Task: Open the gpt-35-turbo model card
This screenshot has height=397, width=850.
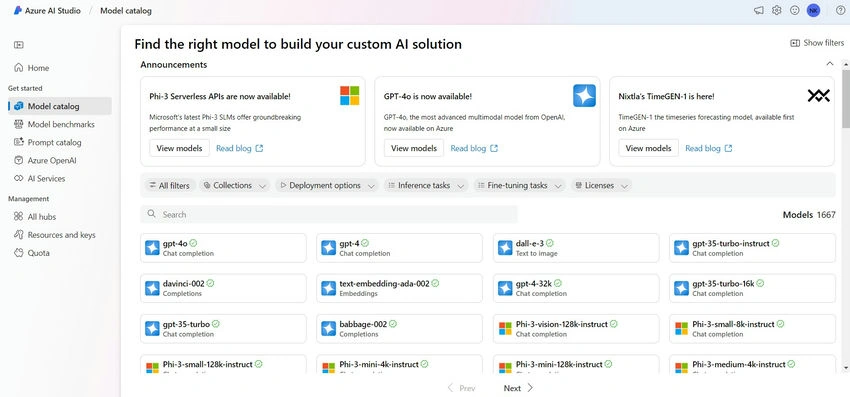Action: tap(223, 329)
